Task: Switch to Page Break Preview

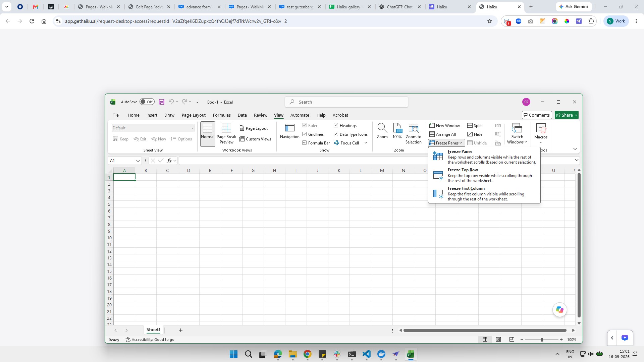Action: tap(226, 134)
